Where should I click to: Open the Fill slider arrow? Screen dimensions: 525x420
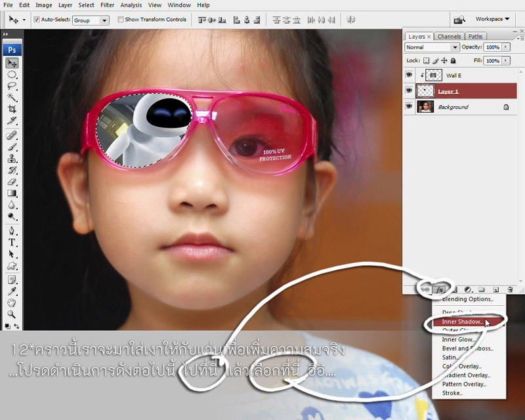coord(505,60)
